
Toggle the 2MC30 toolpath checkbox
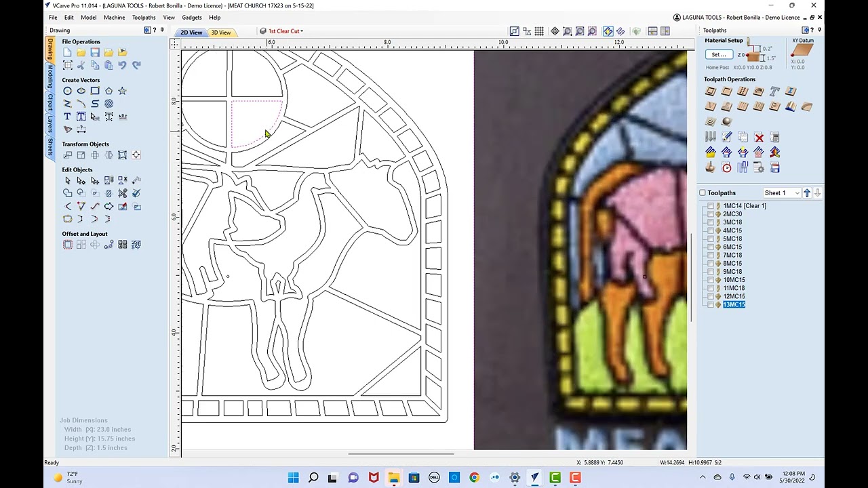(x=711, y=214)
